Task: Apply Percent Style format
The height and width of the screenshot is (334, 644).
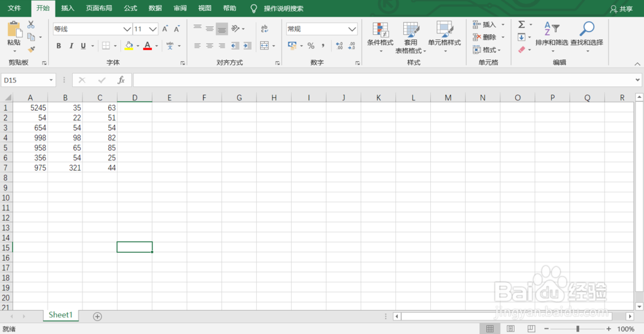Action: coord(311,46)
